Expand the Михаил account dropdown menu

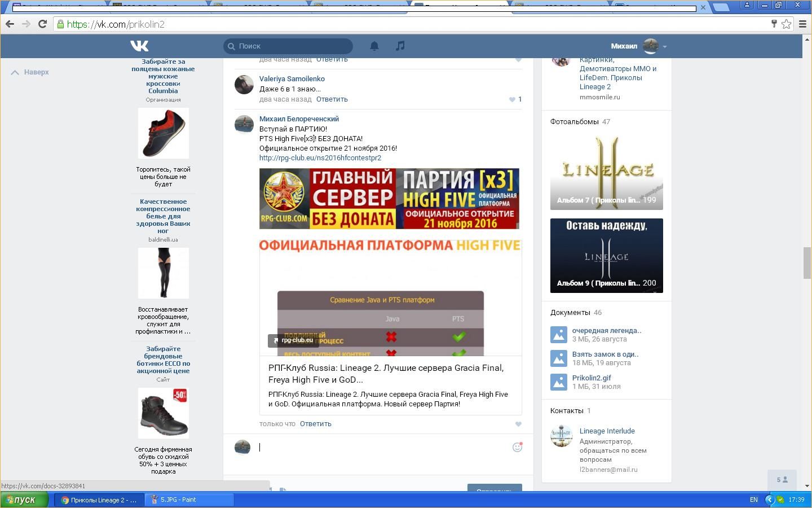click(x=665, y=46)
